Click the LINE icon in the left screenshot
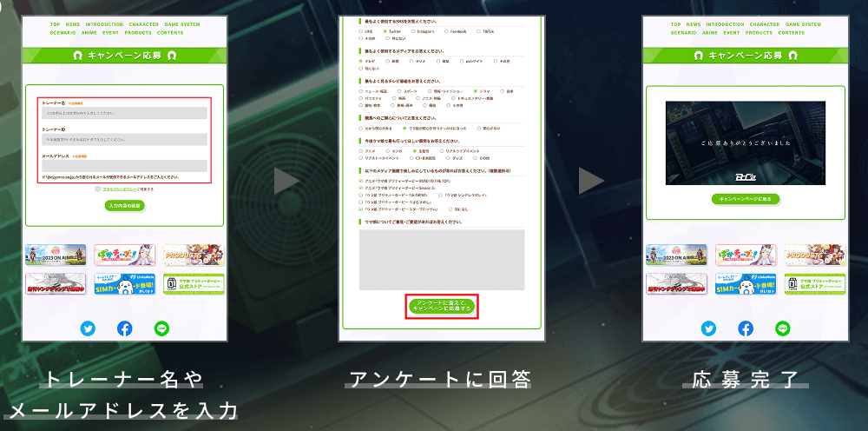Image resolution: width=868 pixels, height=431 pixels. tap(161, 328)
